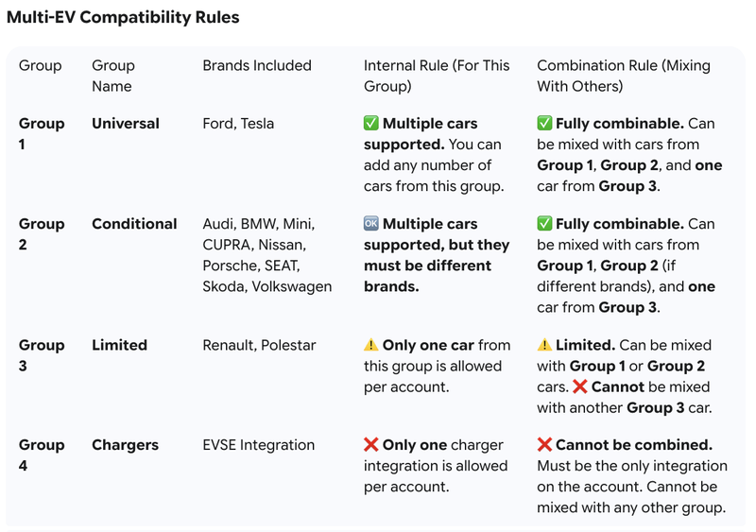
Task: Click the blue OK emoji icon
Action: pos(371,224)
